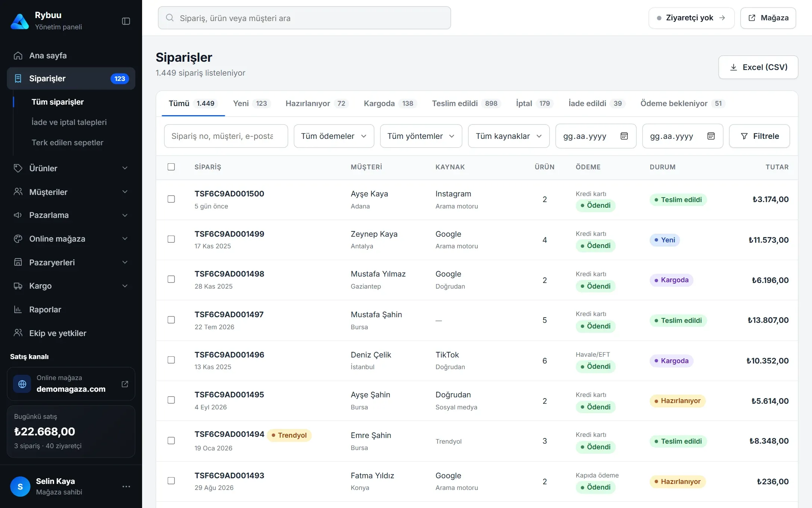Switch to the Teslim edildi tab
This screenshot has width=812, height=508.
point(466,103)
